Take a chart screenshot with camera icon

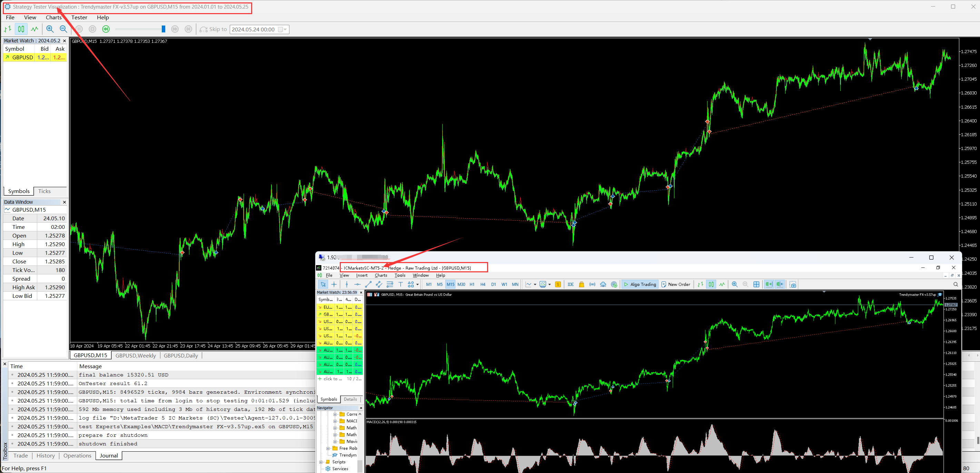793,284
